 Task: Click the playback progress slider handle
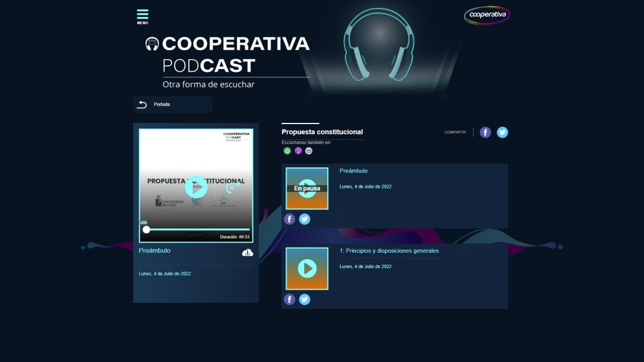tap(148, 229)
